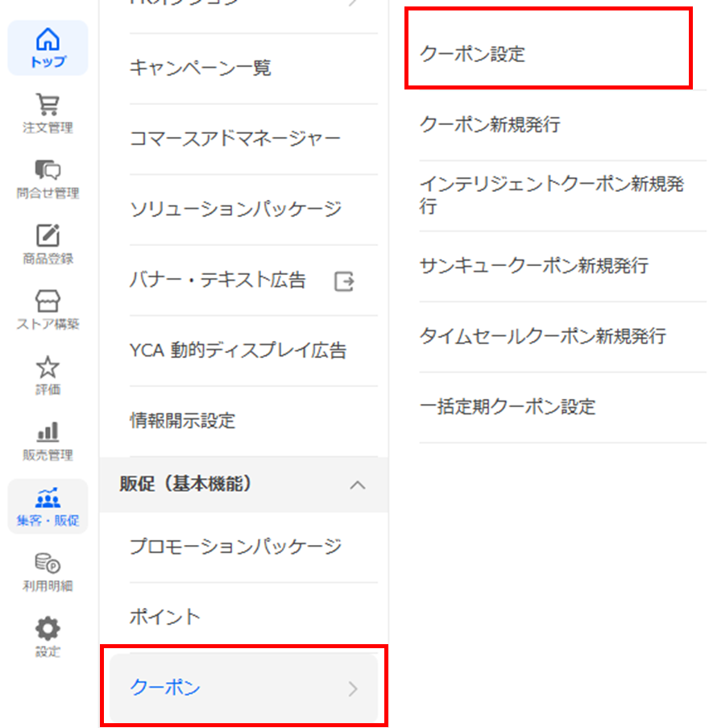
Task: Open the reviews star icon
Action: coord(48,367)
